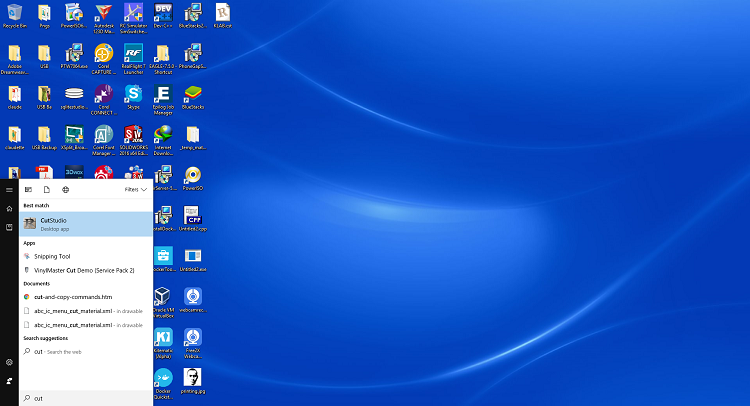This screenshot has width=750, height=406.
Task: Launch Snipping Tool from Apps results
Action: [x=86, y=256]
